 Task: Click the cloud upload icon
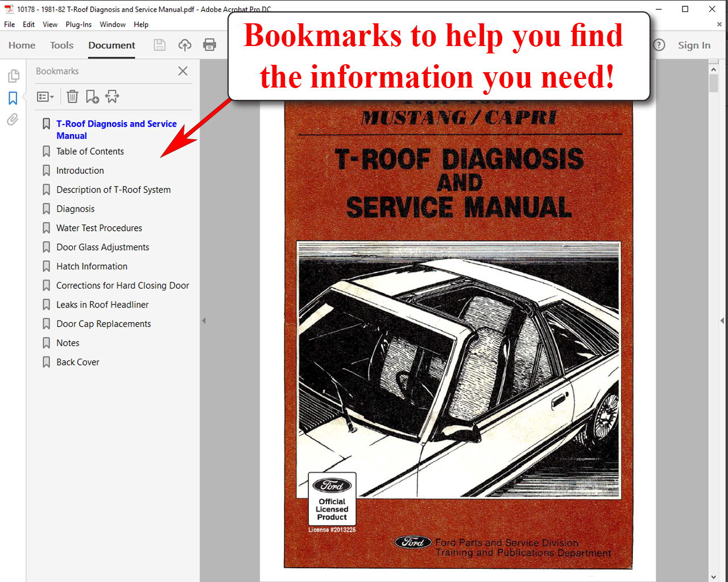[185, 45]
